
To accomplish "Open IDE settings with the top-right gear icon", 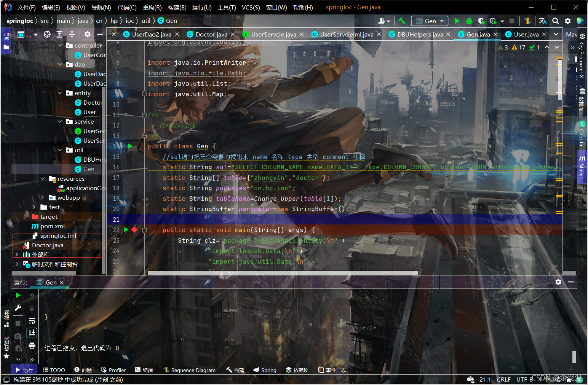I will pos(568,21).
